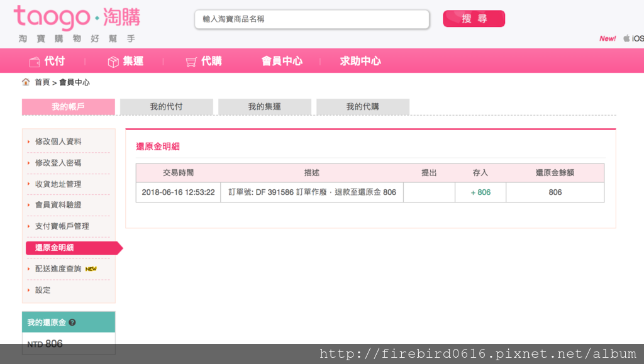Image resolution: width=644 pixels, height=364 pixels.
Task: Click the NTD 806 balance amount
Action: coord(45,344)
